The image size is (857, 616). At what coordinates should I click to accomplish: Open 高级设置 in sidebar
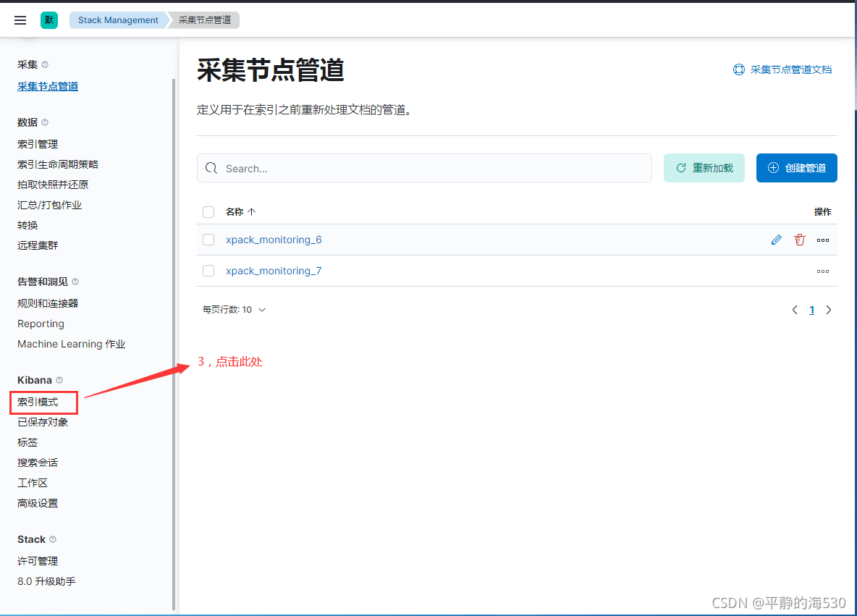[x=38, y=503]
